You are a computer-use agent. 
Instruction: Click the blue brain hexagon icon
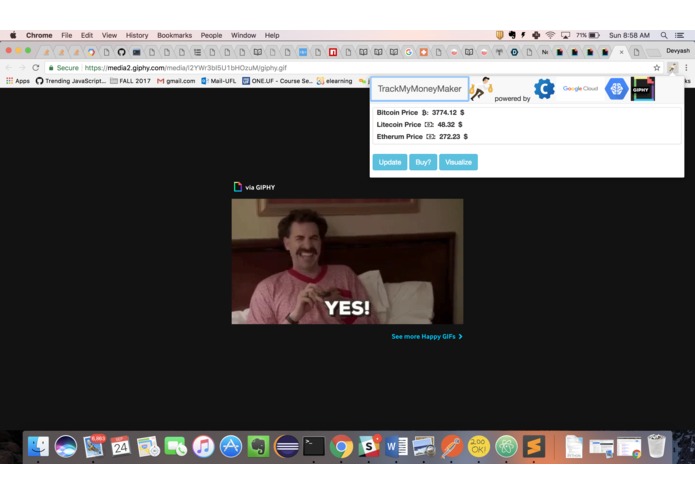click(617, 89)
